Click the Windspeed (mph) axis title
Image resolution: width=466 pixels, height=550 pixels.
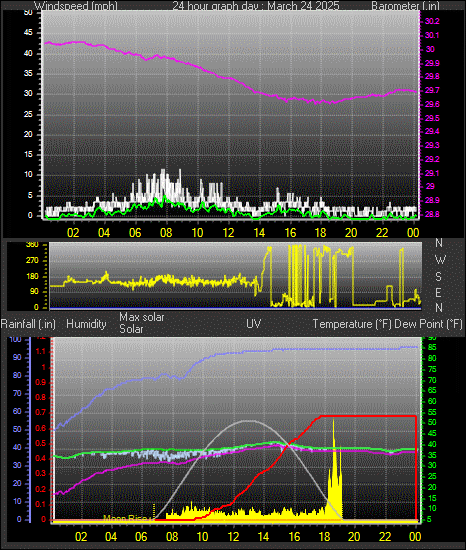pos(76,6)
